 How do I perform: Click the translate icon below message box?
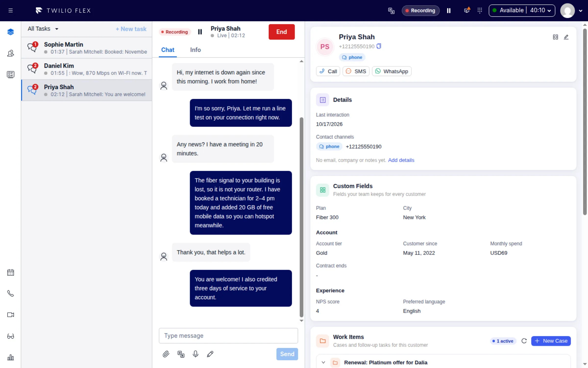181,354
